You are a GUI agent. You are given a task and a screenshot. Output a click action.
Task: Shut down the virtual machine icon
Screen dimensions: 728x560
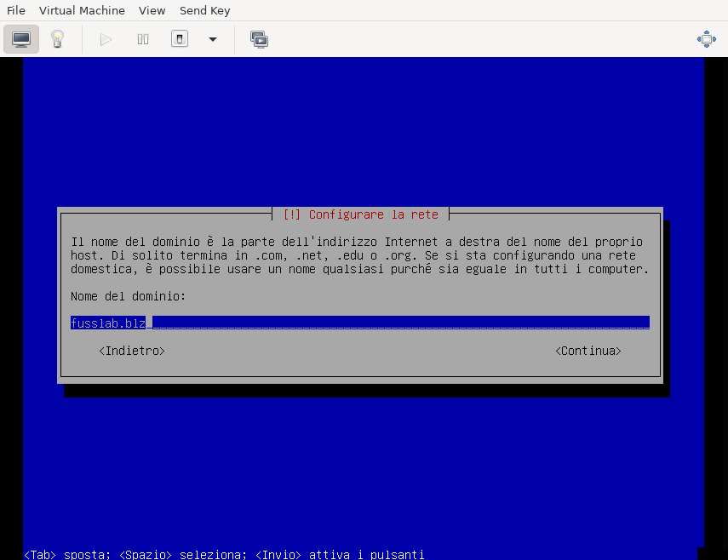pos(180,39)
